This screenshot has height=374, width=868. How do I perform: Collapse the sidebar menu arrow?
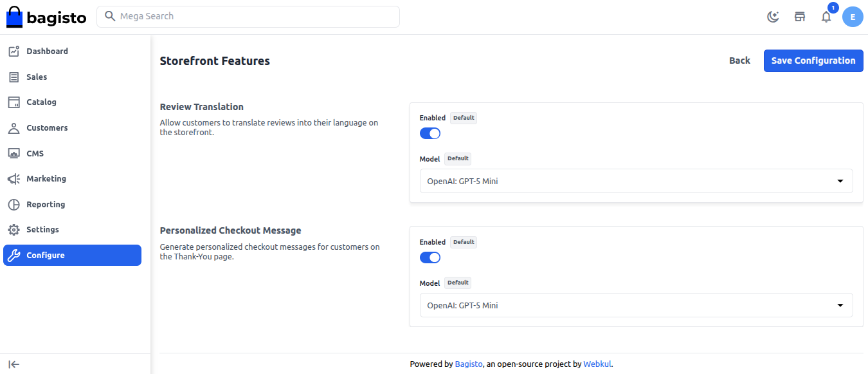(x=14, y=364)
